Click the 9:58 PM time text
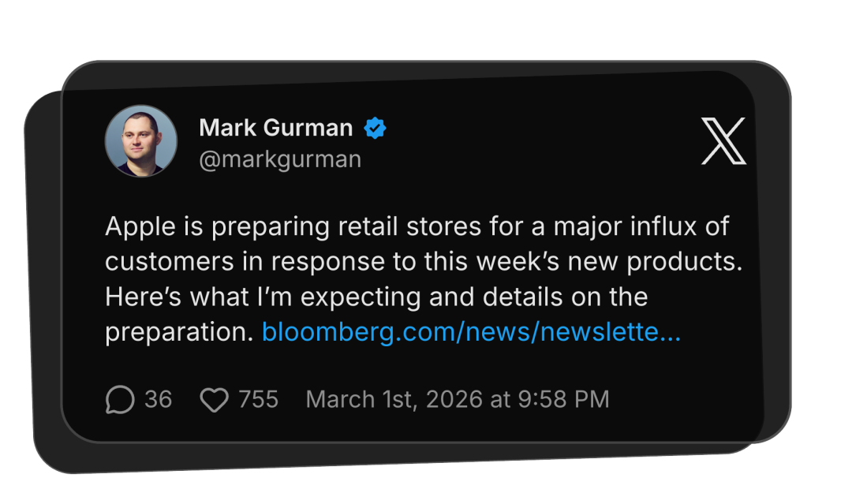852x504 pixels. pyautogui.click(x=564, y=399)
